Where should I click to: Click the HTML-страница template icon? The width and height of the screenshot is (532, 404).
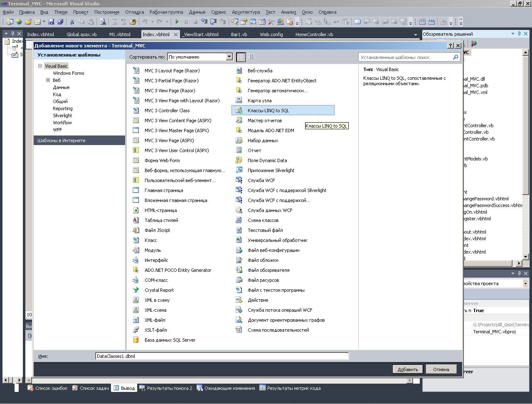pos(135,210)
